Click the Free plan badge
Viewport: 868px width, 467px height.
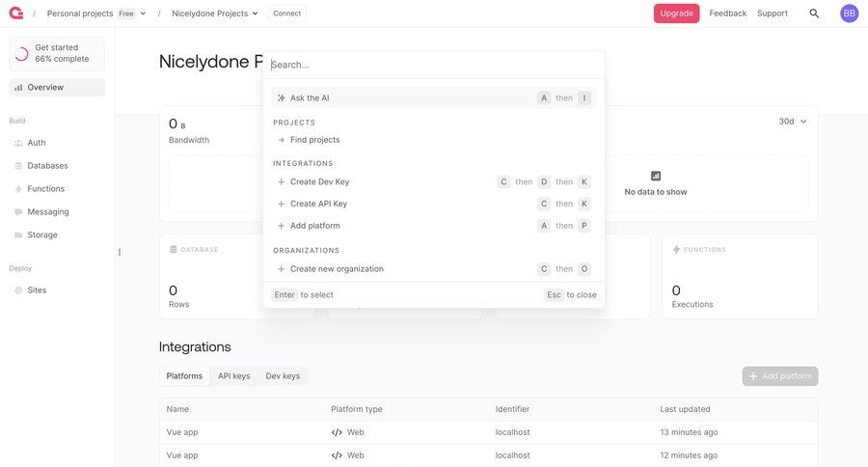coord(126,14)
